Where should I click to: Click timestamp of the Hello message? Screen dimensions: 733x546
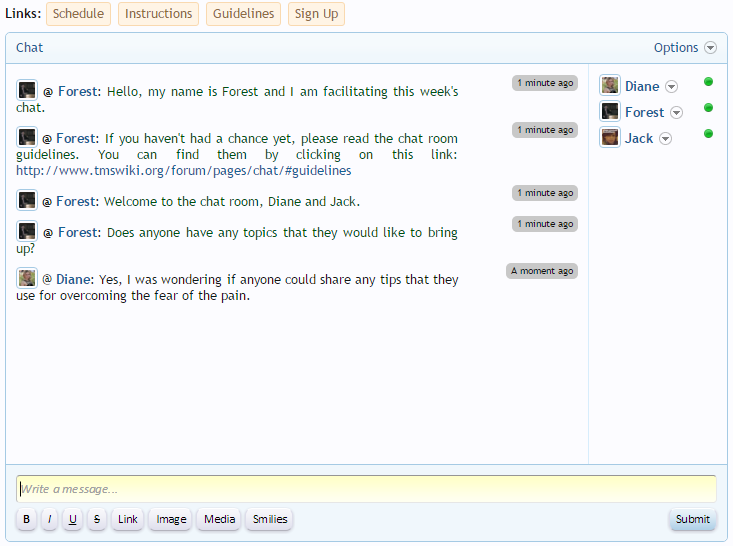pos(545,83)
